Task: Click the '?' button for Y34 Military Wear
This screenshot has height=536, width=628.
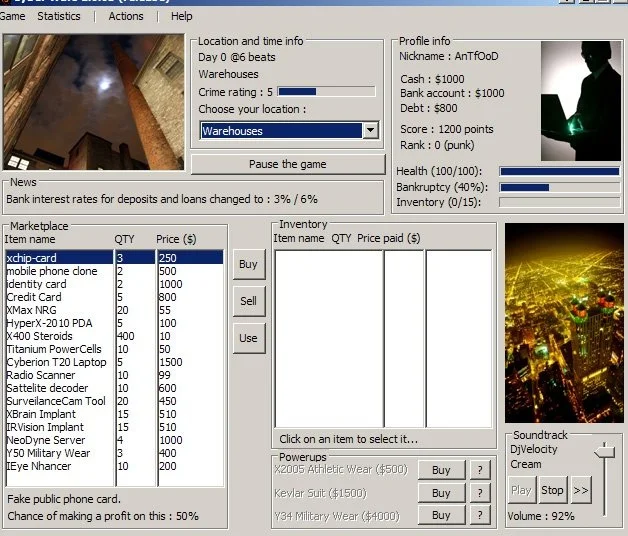Action: pyautogui.click(x=481, y=516)
